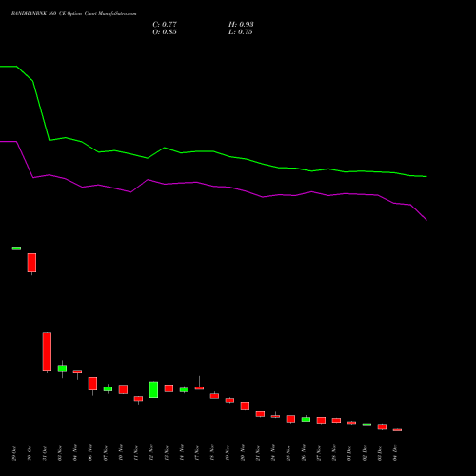Click the 03 Dec date label

(x=380, y=452)
